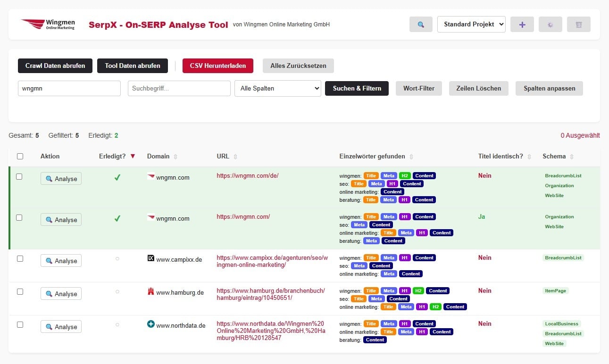Open the hamburg.de branchenbuch URL link
The height and width of the screenshot is (364, 609).
[271, 294]
